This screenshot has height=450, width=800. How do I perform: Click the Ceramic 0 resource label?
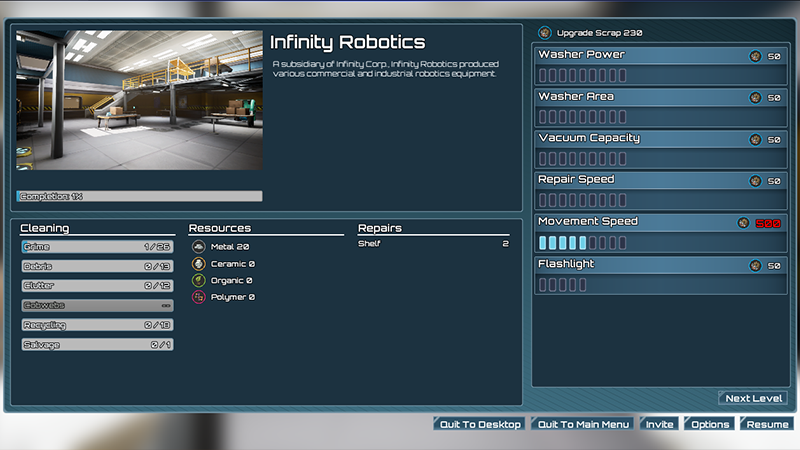click(x=233, y=263)
